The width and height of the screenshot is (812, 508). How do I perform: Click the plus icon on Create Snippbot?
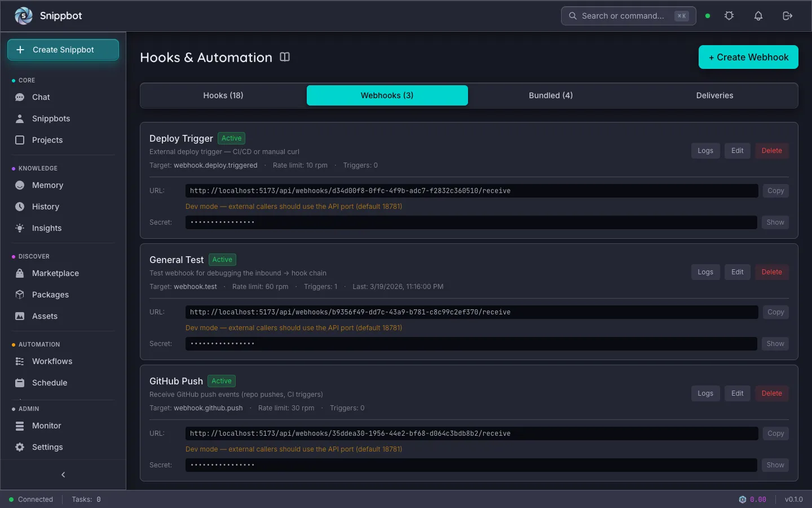[x=20, y=50]
